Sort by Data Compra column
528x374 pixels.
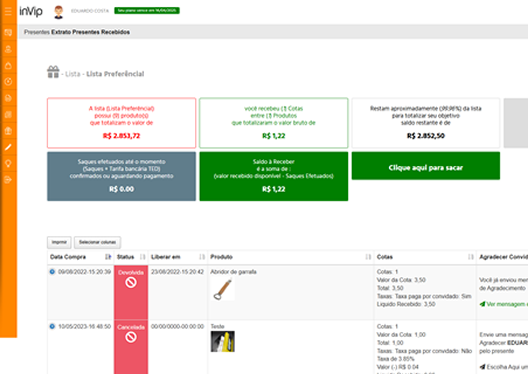pos(80,257)
